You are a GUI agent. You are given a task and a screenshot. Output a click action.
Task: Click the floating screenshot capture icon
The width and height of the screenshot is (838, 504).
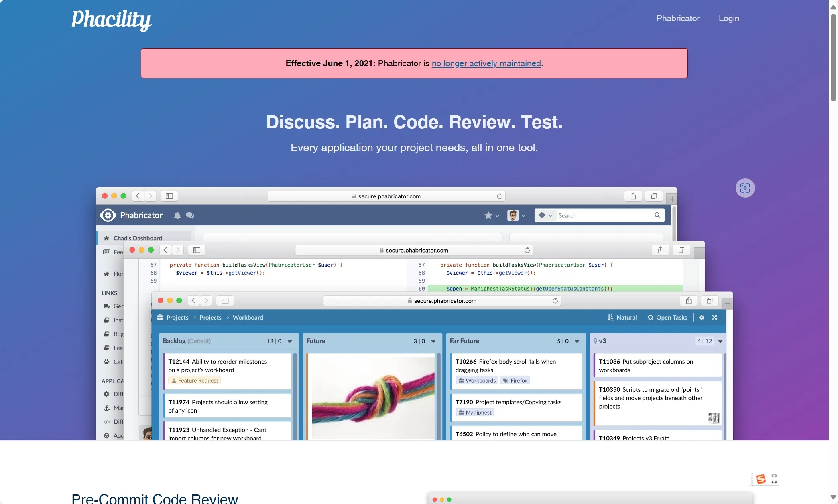745,188
